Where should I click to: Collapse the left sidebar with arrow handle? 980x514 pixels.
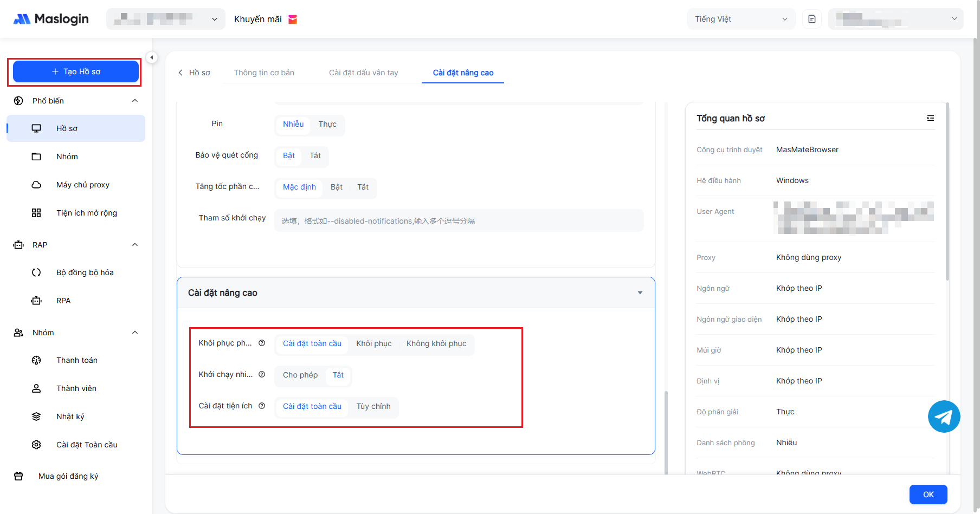coord(152,57)
